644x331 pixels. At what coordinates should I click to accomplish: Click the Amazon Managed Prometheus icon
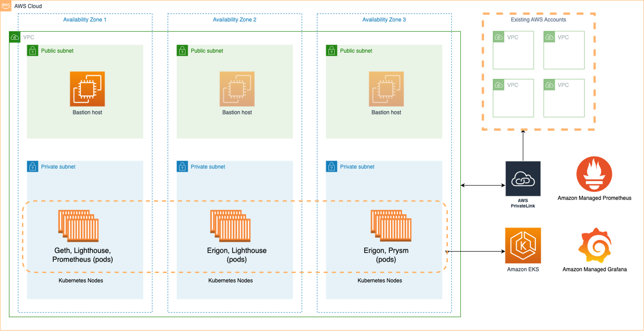click(x=594, y=175)
